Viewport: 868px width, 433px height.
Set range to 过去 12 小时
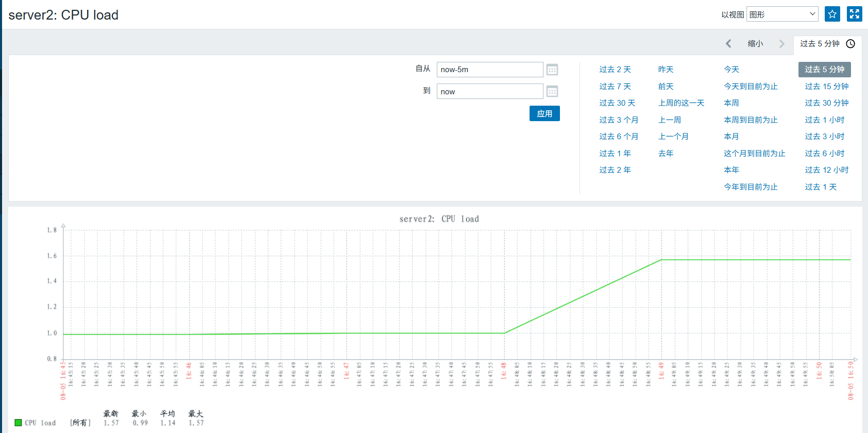click(827, 170)
